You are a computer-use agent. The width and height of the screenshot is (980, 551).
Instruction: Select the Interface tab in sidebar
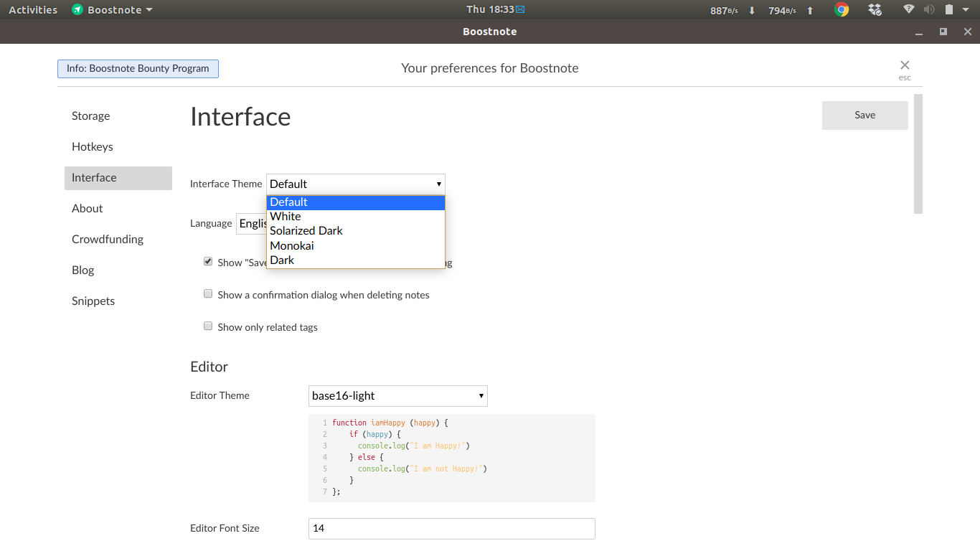[x=118, y=178]
